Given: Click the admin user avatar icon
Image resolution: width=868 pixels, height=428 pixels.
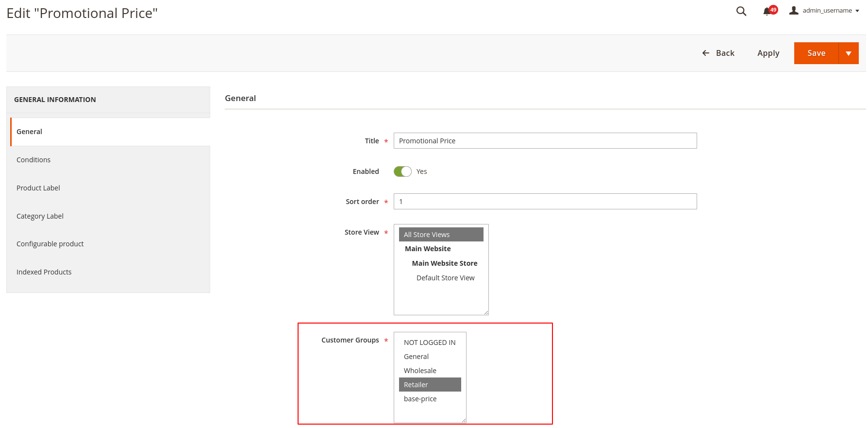Looking at the screenshot, I should (794, 10).
